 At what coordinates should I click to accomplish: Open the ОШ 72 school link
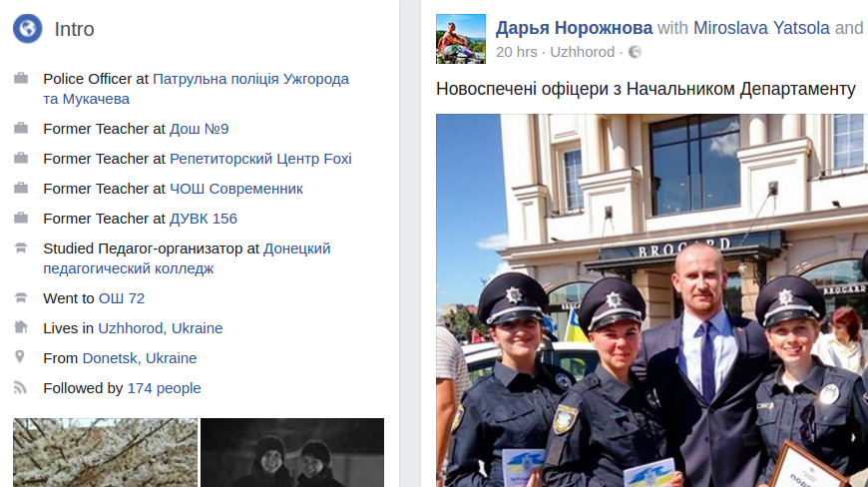[122, 298]
